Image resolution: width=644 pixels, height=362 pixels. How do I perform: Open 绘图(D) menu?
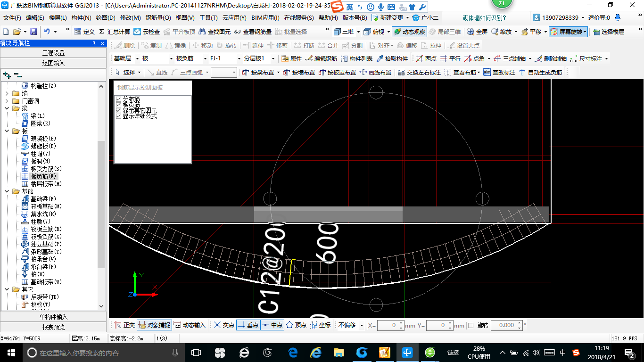coord(106,18)
